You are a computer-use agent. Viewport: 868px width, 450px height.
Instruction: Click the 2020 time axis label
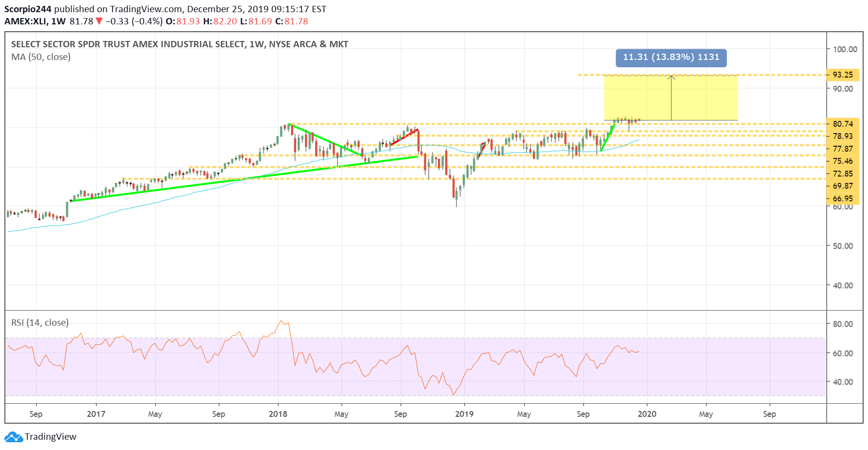(x=647, y=414)
